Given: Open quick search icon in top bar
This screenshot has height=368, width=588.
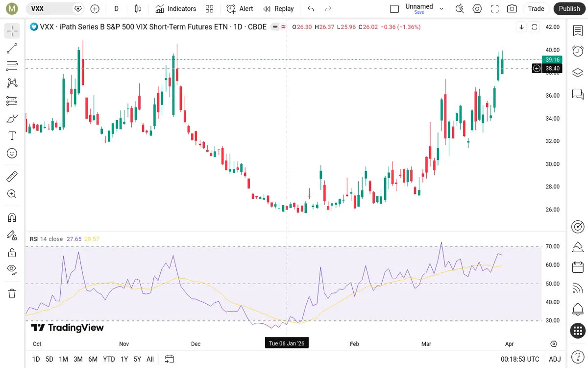Looking at the screenshot, I should pyautogui.click(x=460, y=9).
